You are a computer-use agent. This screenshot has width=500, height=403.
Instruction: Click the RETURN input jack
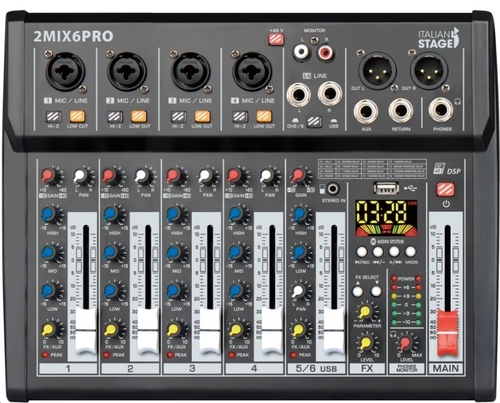[x=401, y=111]
